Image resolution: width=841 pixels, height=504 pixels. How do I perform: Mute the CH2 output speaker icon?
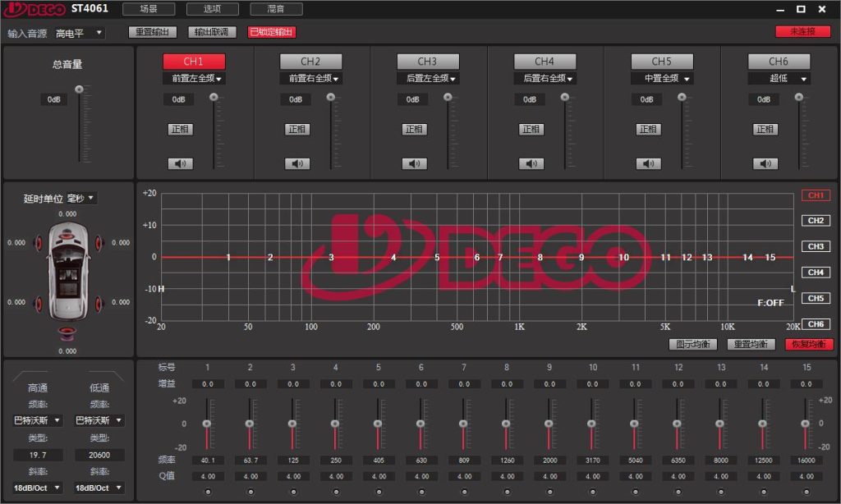pos(297,163)
